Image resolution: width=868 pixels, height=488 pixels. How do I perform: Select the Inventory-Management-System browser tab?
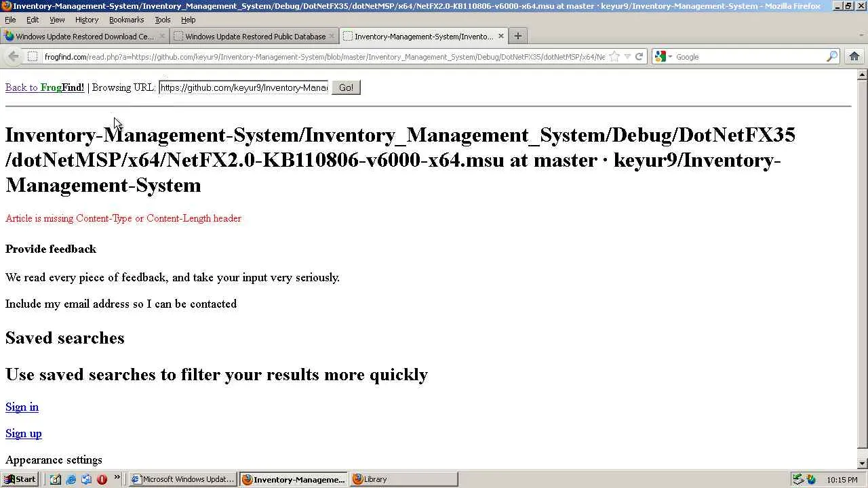[x=424, y=37]
